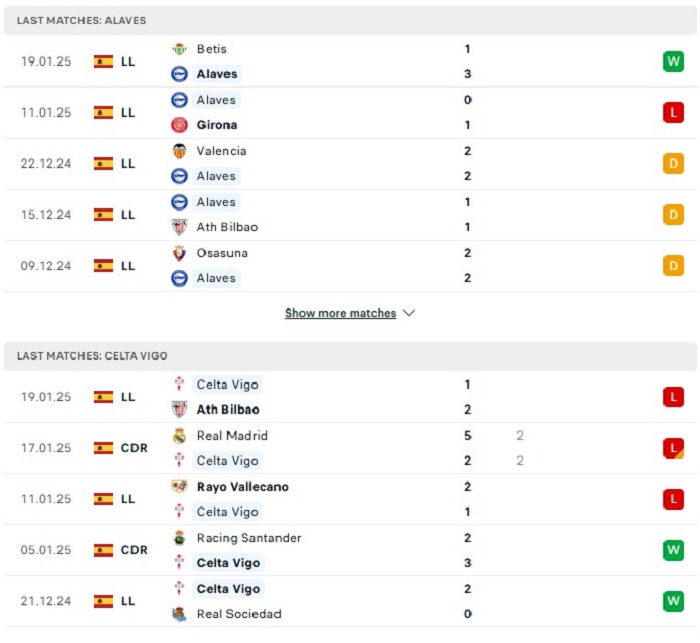Click the Betis club crest icon
Viewport: 700px width, 643px height.
pos(179,49)
